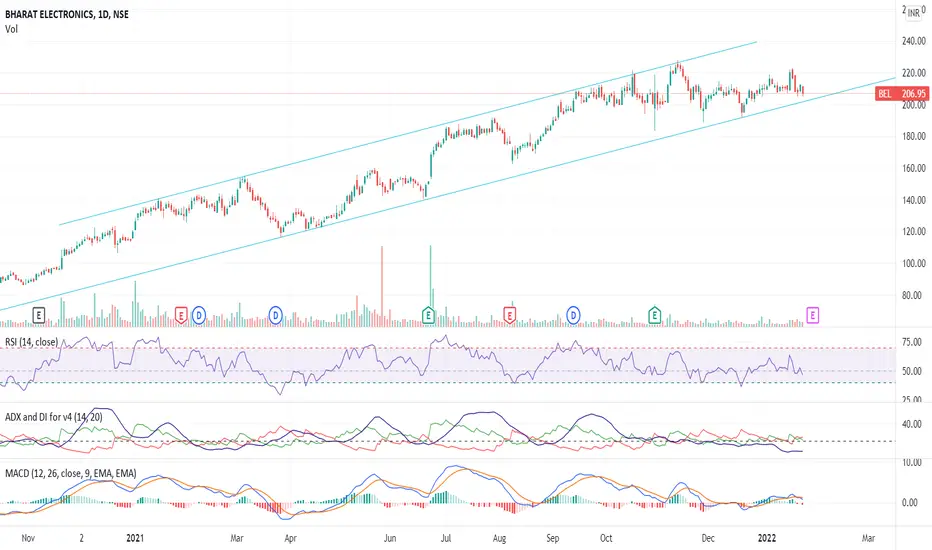Click the green E earnings marker before July
The height and width of the screenshot is (550, 932).
(428, 315)
